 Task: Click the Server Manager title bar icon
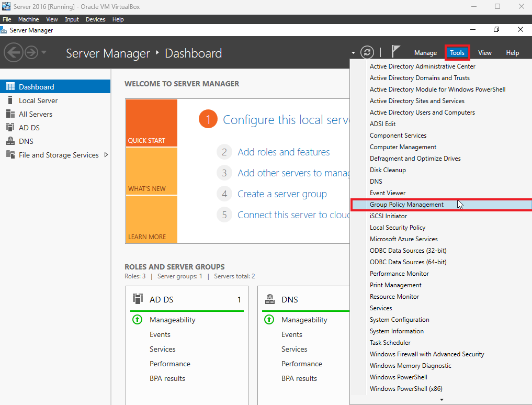3,30
